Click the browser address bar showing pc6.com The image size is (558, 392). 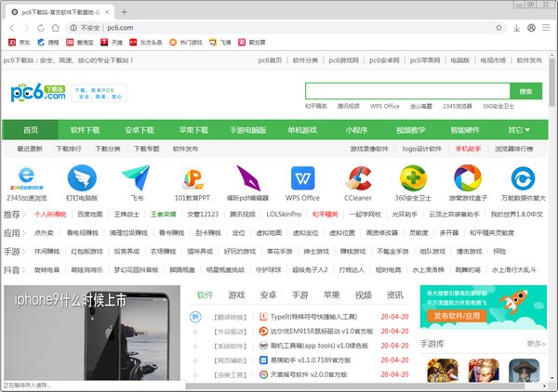click(x=279, y=28)
